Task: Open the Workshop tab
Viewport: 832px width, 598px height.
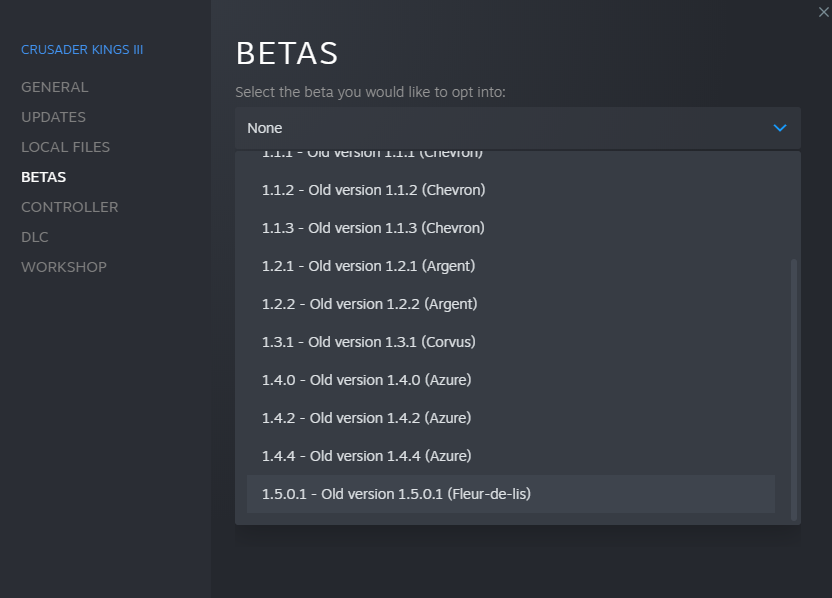Action: 64,267
